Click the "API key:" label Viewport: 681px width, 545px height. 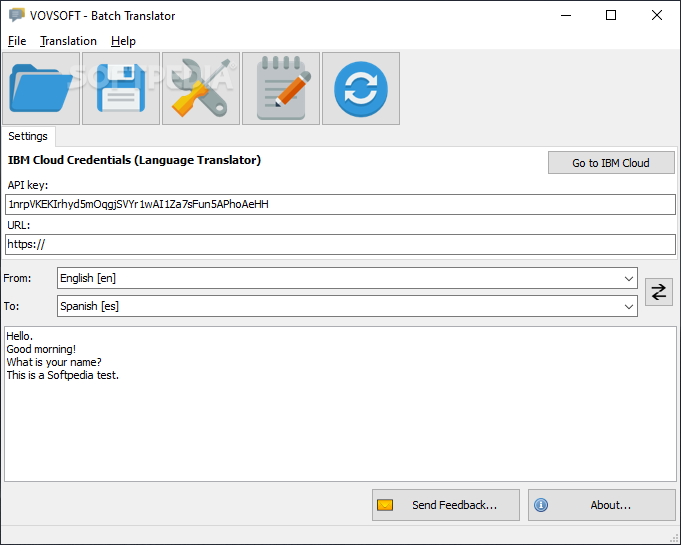point(28,185)
